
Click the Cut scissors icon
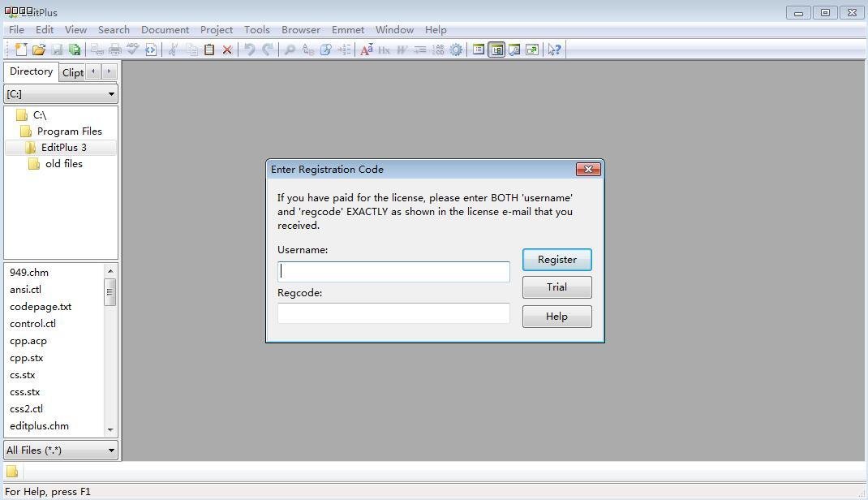pos(173,50)
